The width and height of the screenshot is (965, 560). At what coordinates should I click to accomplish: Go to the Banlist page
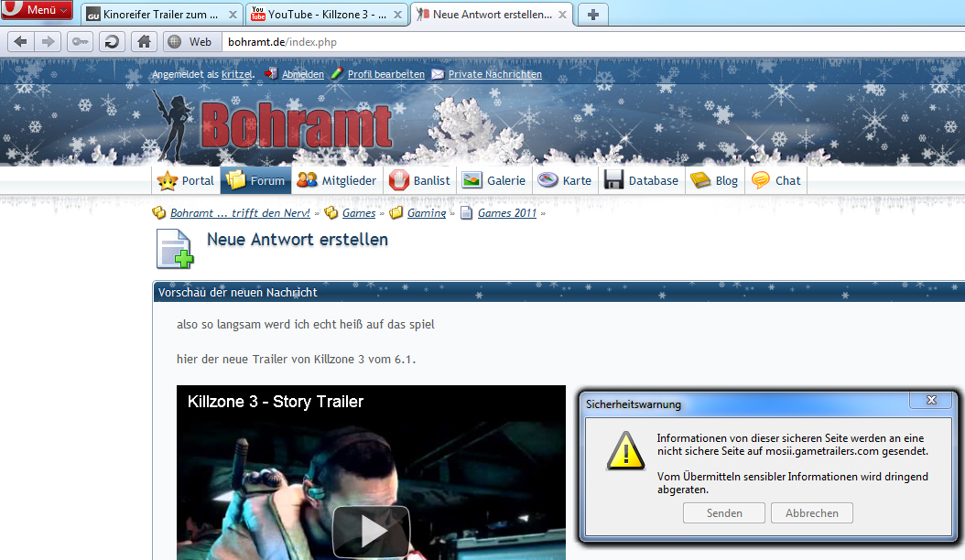(420, 180)
